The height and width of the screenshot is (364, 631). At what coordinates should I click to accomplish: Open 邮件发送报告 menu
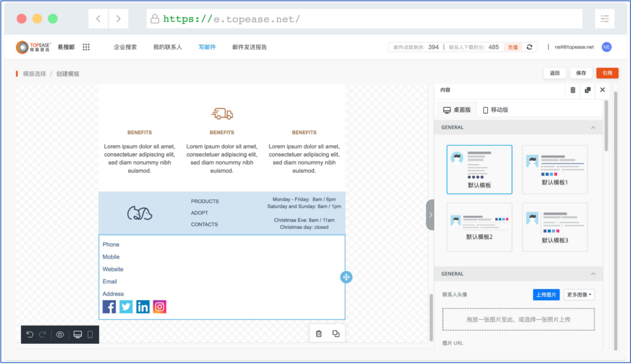click(249, 47)
